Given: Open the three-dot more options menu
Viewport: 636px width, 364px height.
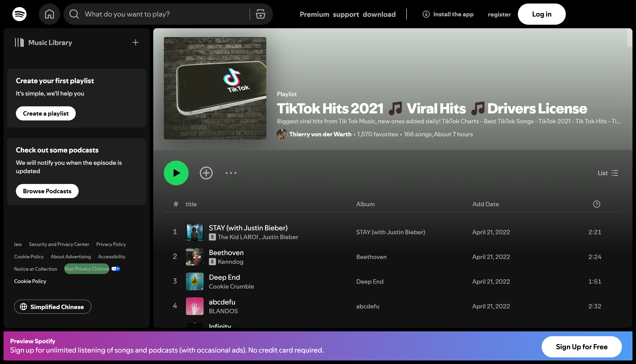Looking at the screenshot, I should click(231, 173).
